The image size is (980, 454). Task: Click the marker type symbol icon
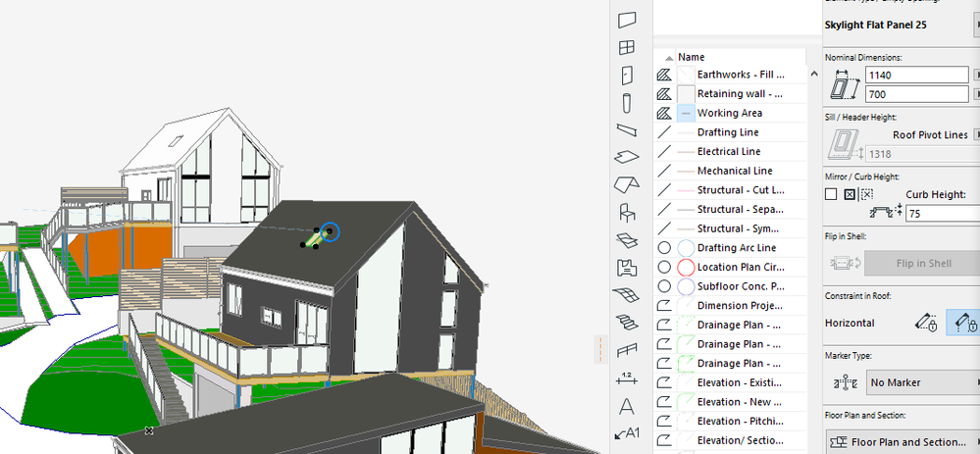pos(846,382)
